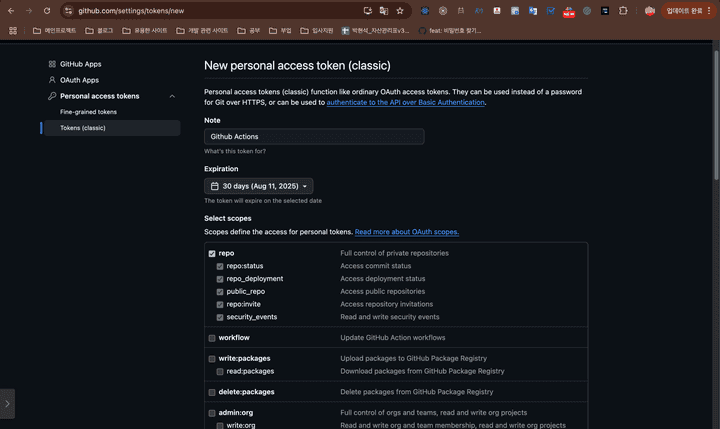The width and height of the screenshot is (720, 429).
Task: Click the calendar icon in Expiration selector
Action: (214, 186)
